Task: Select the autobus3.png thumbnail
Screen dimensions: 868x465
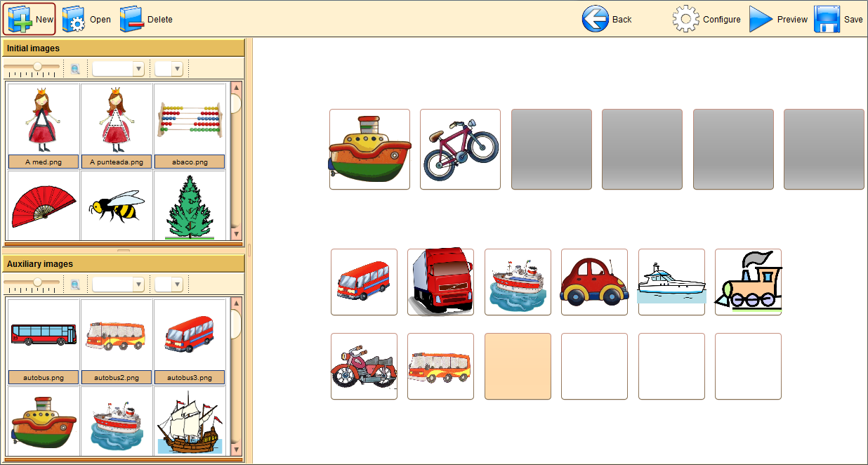Action: click(190, 341)
